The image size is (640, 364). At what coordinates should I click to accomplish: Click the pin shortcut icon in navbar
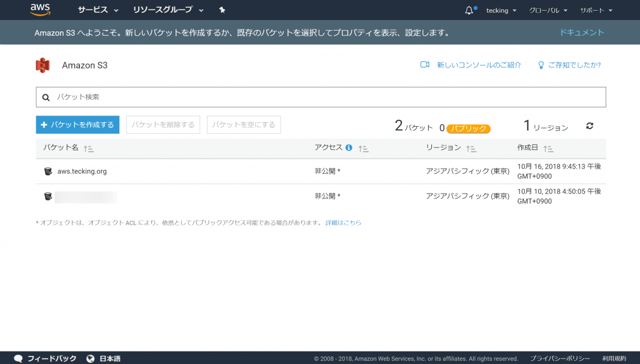click(222, 10)
